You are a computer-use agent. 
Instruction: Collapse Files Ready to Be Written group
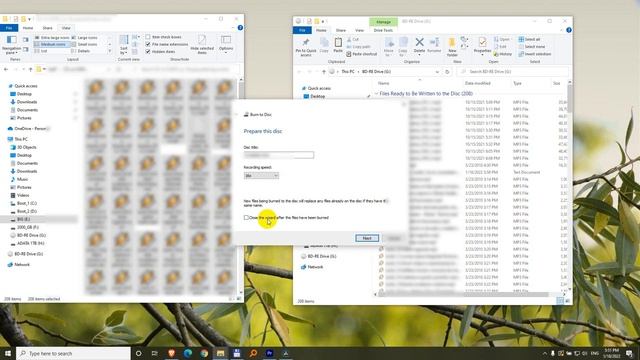click(376, 93)
